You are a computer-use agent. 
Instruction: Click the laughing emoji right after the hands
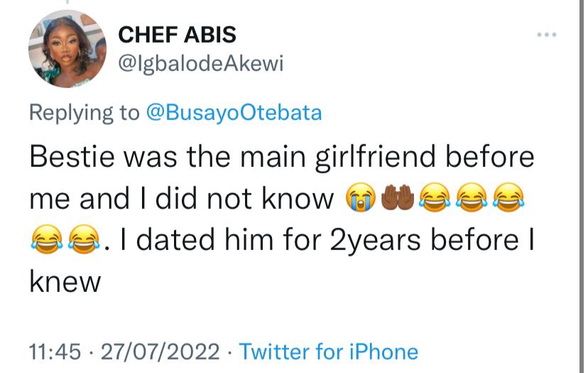tap(435, 198)
